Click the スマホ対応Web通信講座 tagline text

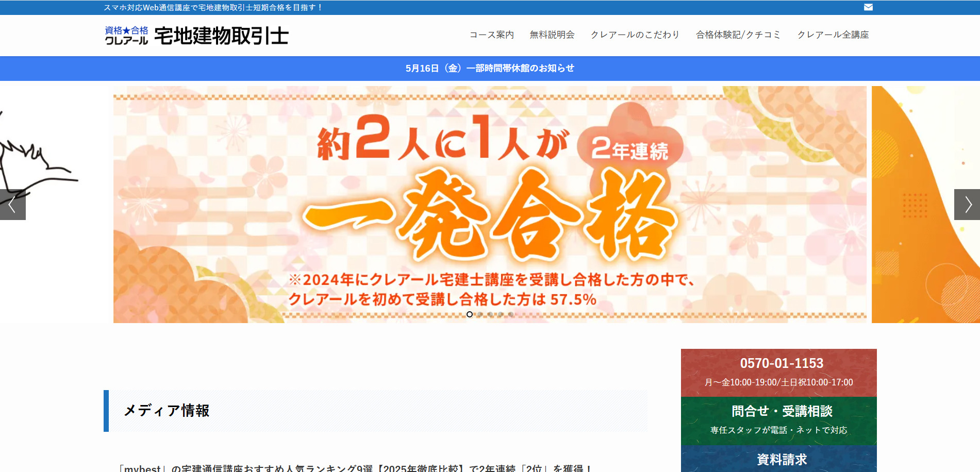coord(213,7)
